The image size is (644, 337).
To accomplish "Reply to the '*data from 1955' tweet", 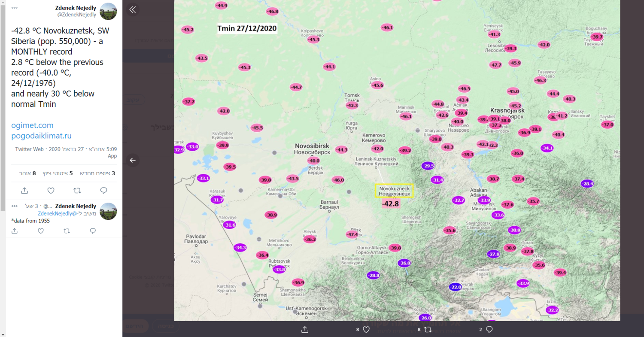I will (x=93, y=231).
